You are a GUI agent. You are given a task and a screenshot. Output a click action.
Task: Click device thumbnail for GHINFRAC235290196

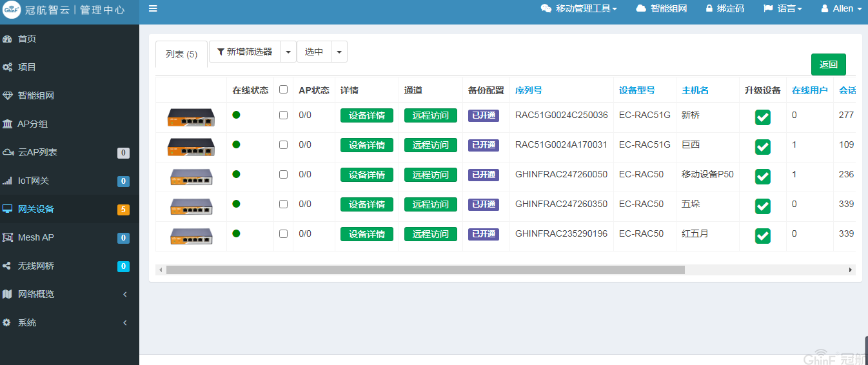pyautogui.click(x=191, y=235)
